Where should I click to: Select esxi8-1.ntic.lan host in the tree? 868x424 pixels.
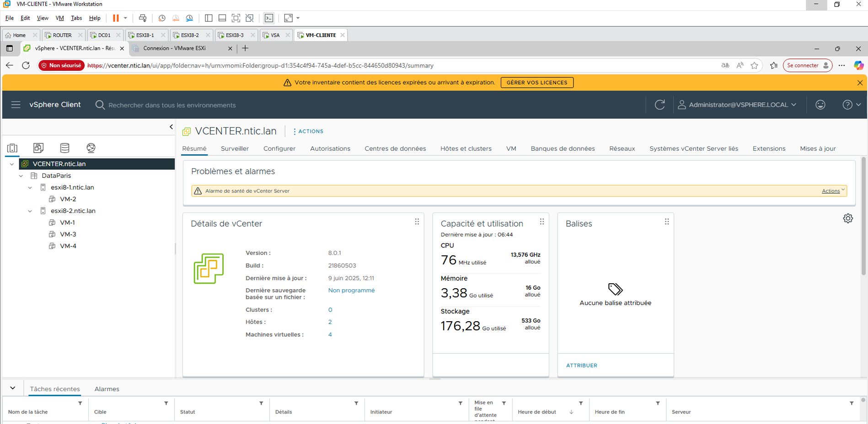tap(72, 187)
